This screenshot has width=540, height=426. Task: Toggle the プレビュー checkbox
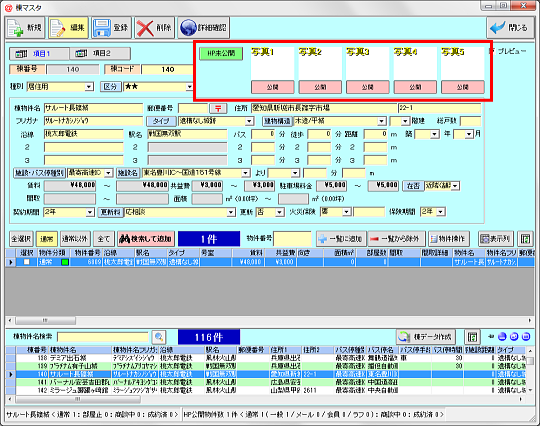(x=492, y=51)
